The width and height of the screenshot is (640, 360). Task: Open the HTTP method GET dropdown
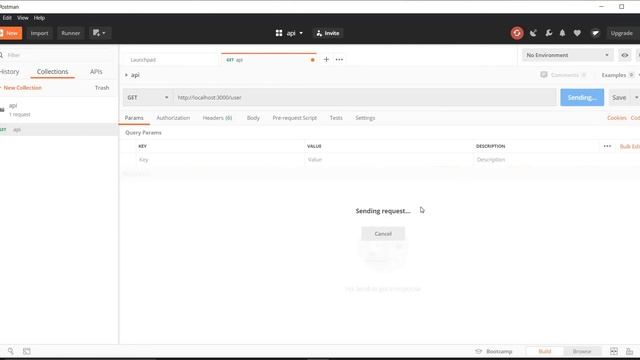(148, 98)
